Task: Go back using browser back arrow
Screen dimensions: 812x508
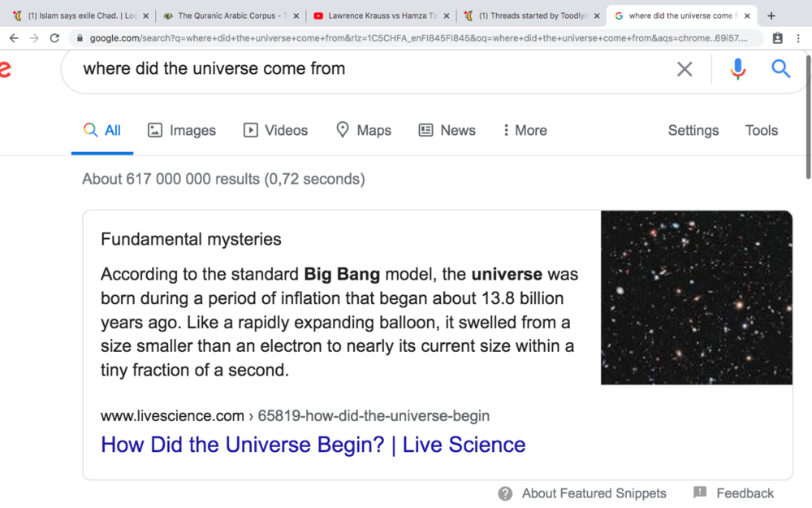Action: pos(14,38)
